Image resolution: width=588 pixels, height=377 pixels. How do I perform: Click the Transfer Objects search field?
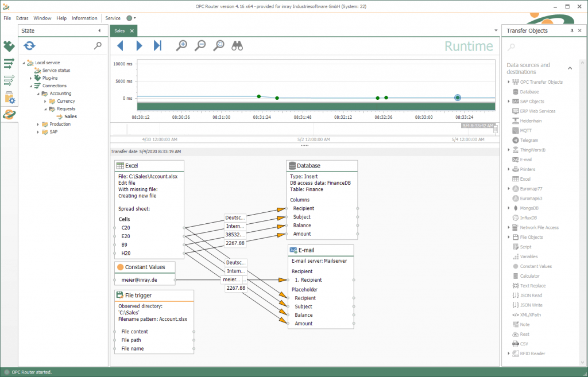coord(542,47)
